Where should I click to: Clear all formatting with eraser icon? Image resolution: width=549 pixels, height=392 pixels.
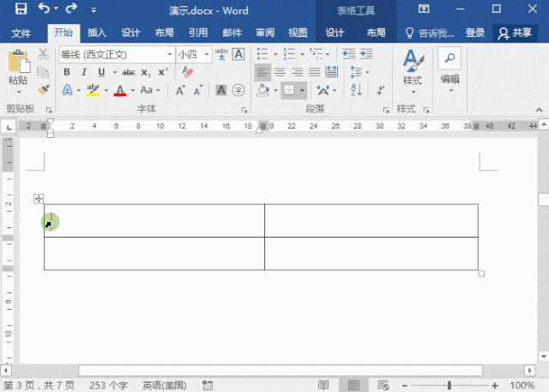[x=187, y=72]
